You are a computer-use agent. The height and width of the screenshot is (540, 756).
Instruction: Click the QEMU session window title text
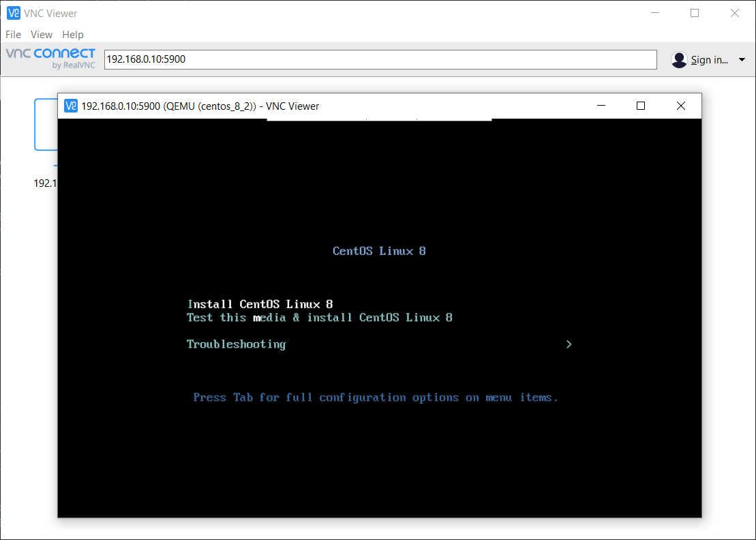[200, 106]
